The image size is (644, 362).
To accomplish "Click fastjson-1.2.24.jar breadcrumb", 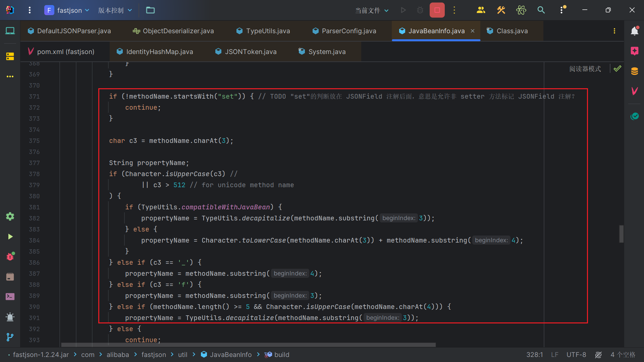I will point(41,355).
